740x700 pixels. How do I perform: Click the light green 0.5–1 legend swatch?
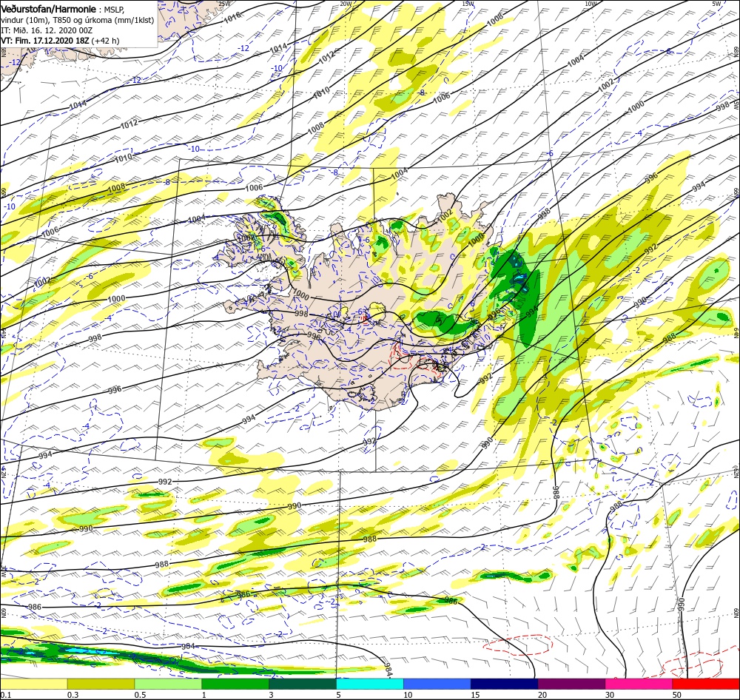[x=168, y=684]
